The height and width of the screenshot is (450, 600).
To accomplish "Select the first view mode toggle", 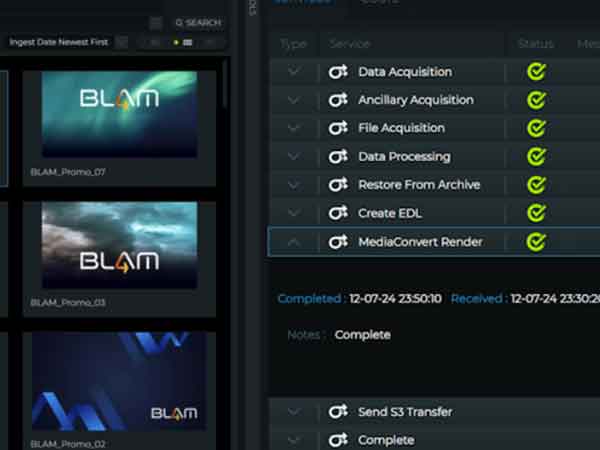I will click(155, 42).
